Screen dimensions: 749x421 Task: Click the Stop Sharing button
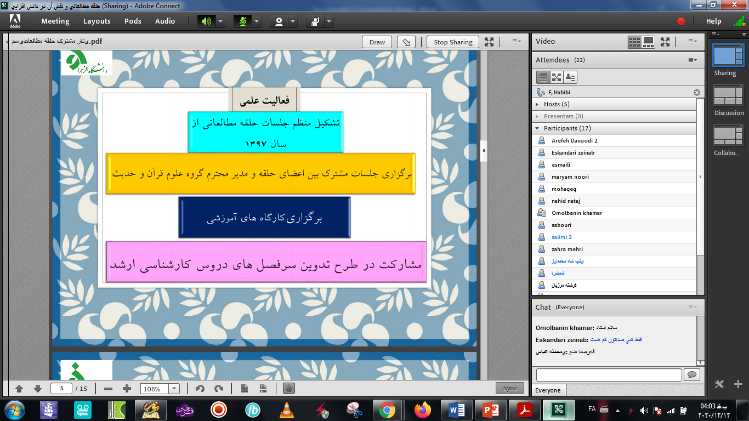point(453,42)
